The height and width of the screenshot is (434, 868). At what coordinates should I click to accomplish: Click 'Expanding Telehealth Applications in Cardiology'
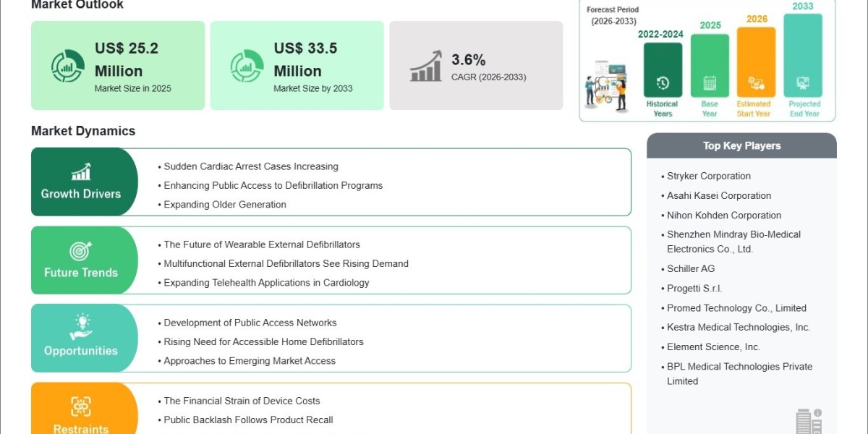pyautogui.click(x=267, y=283)
